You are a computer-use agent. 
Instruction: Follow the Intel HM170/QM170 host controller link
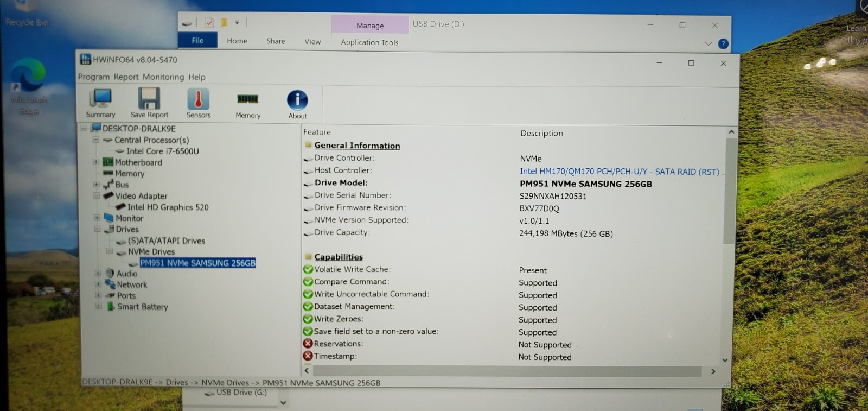point(620,172)
